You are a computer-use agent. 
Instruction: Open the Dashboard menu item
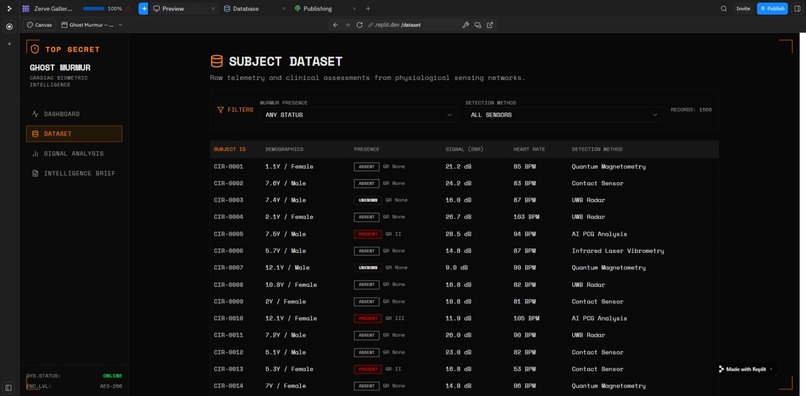(74, 114)
